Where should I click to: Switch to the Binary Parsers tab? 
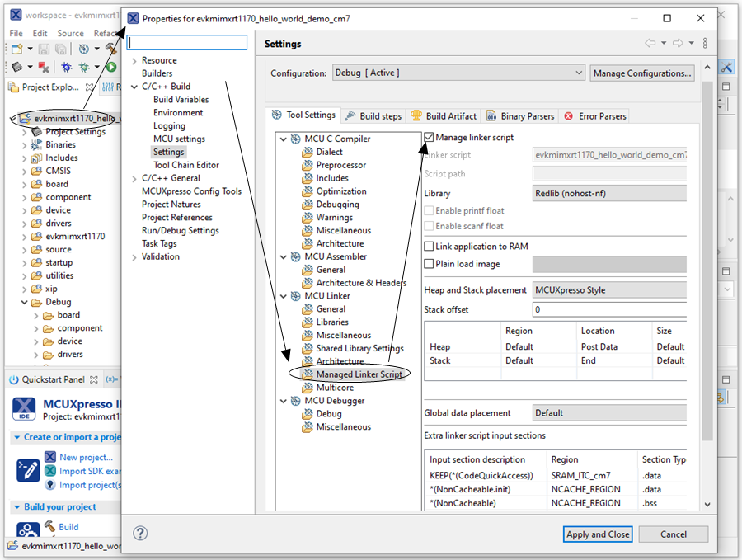point(520,116)
